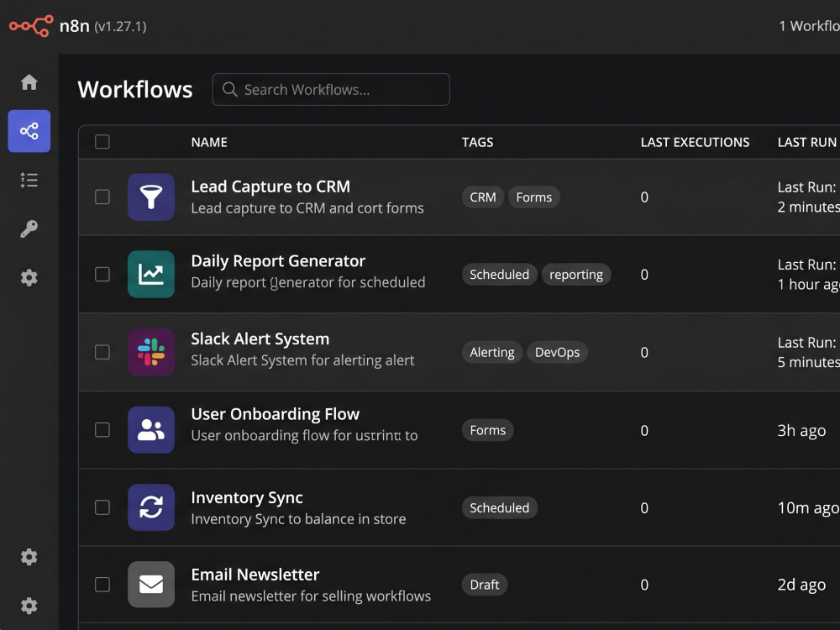Open the Daily Report Generator workflow title

click(278, 261)
